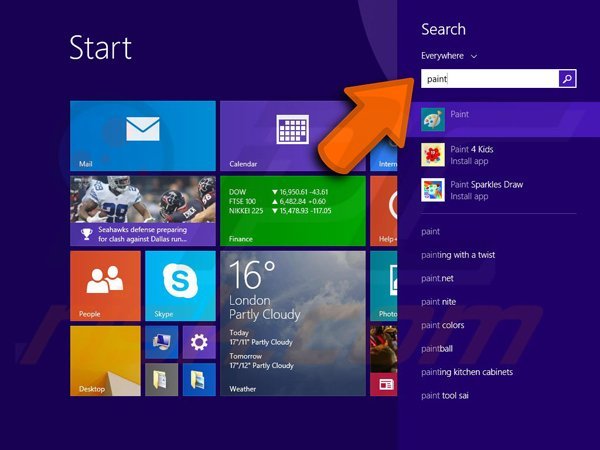Choose the 'paint.net' suggestion
Image resolution: width=600 pixels, height=450 pixels.
click(x=437, y=279)
